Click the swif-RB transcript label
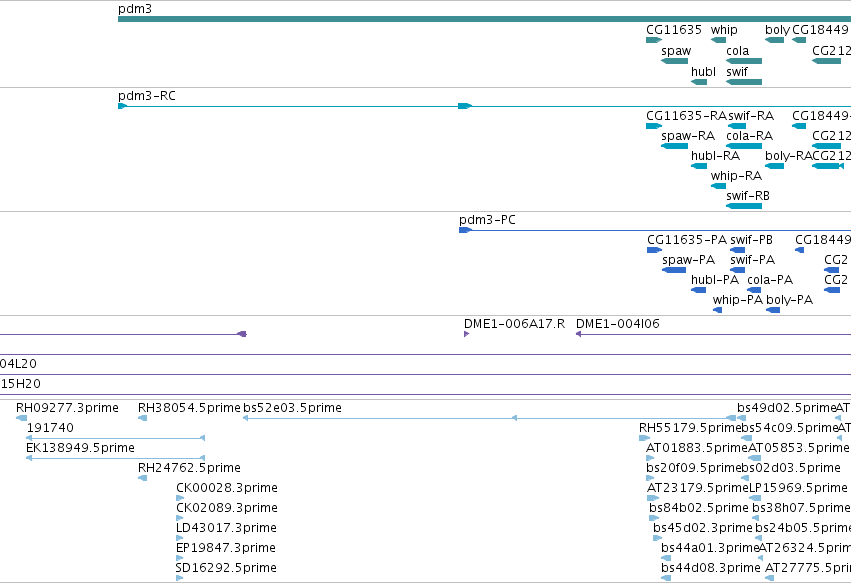Viewport: 851px width, 583px height. tap(748, 196)
